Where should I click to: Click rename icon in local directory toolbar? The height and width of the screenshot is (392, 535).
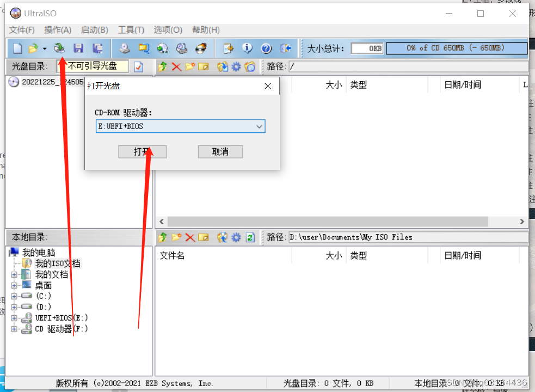tap(204, 237)
